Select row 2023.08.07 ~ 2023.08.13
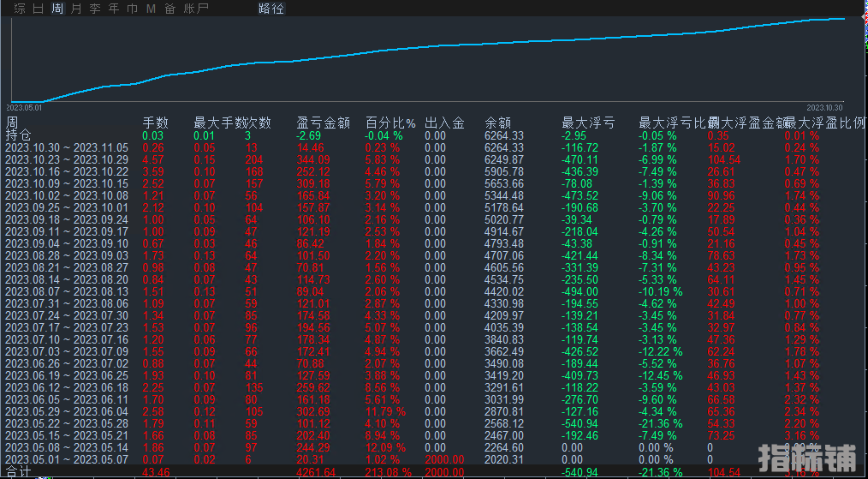 coord(67,291)
